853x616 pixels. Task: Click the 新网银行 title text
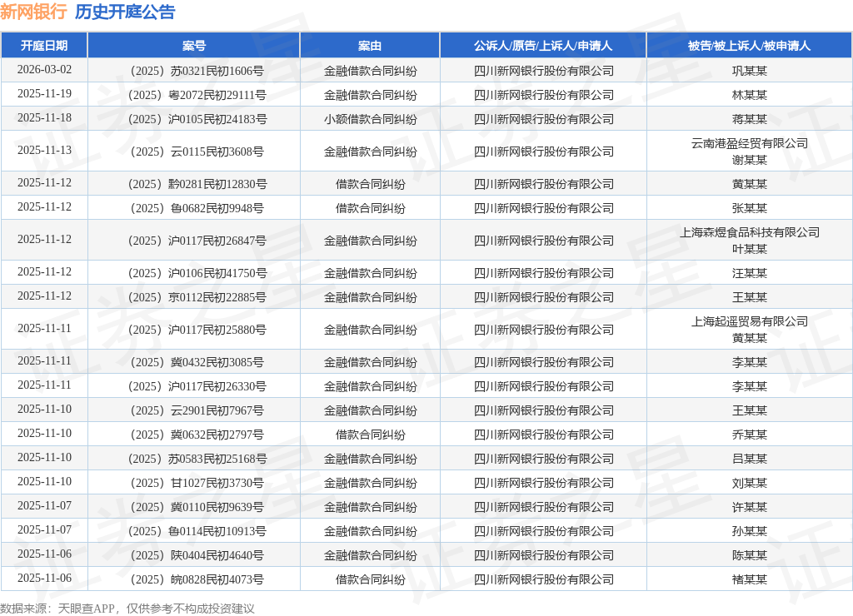click(33, 12)
